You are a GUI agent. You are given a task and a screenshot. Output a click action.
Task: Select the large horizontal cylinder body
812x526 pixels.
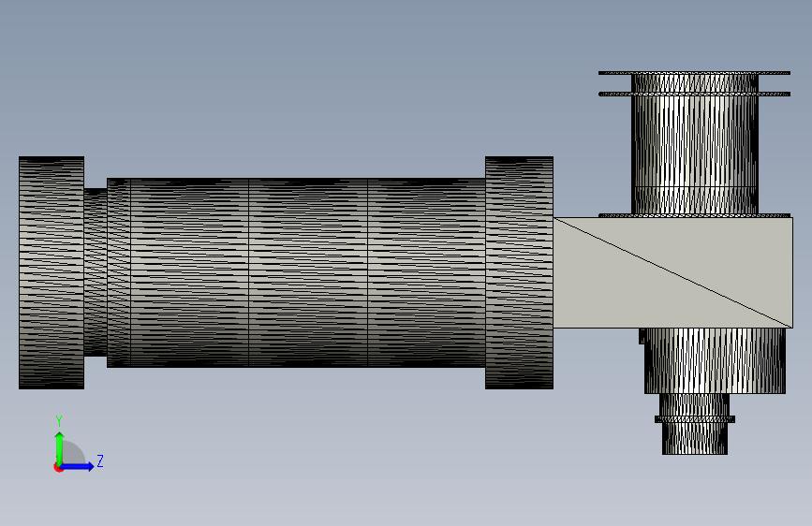[x=296, y=273]
